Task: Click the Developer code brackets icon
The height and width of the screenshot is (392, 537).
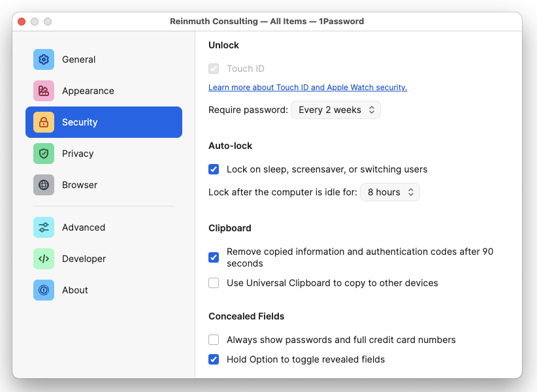Action: 44,259
